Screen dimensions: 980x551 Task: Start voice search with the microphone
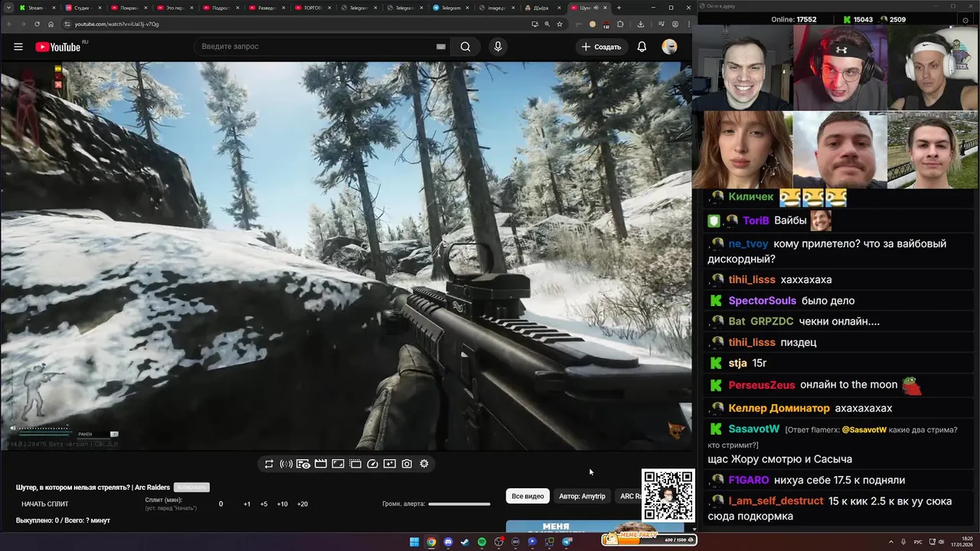pyautogui.click(x=498, y=47)
